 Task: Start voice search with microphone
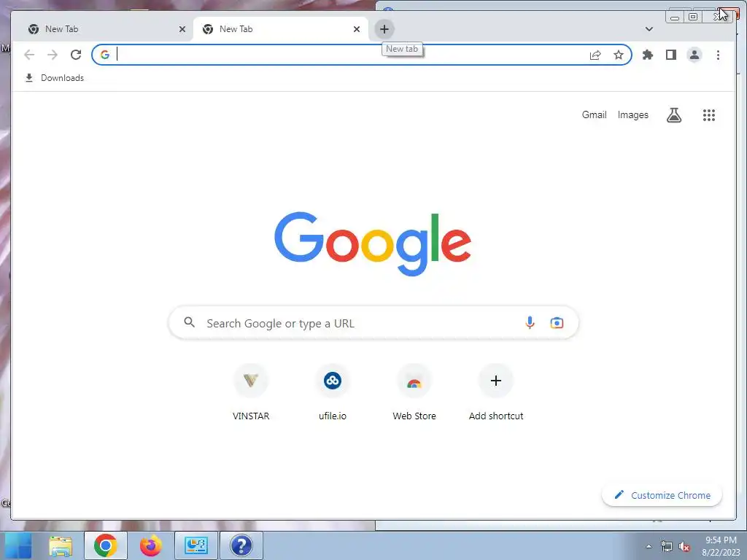tap(530, 323)
